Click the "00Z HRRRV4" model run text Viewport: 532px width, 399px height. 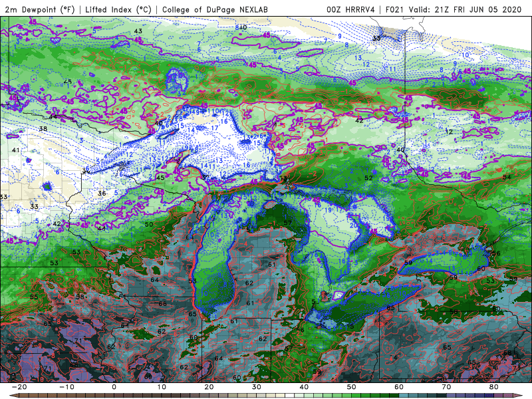(350, 9)
